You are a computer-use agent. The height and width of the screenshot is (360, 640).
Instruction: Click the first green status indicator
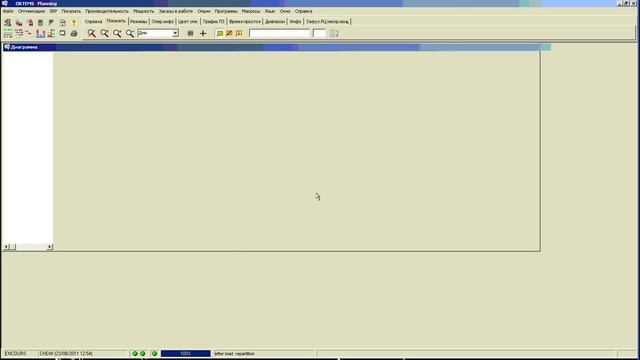point(135,353)
